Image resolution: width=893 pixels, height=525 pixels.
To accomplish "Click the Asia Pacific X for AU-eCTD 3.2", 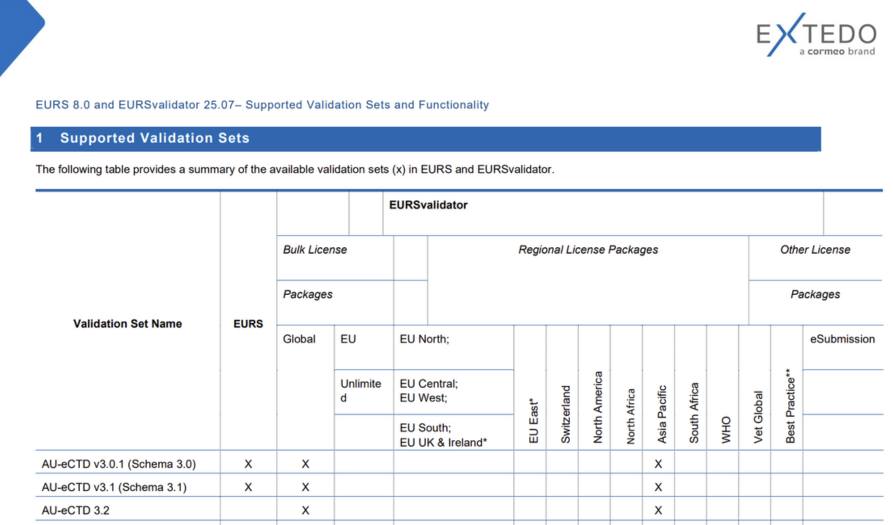I will pyautogui.click(x=658, y=510).
